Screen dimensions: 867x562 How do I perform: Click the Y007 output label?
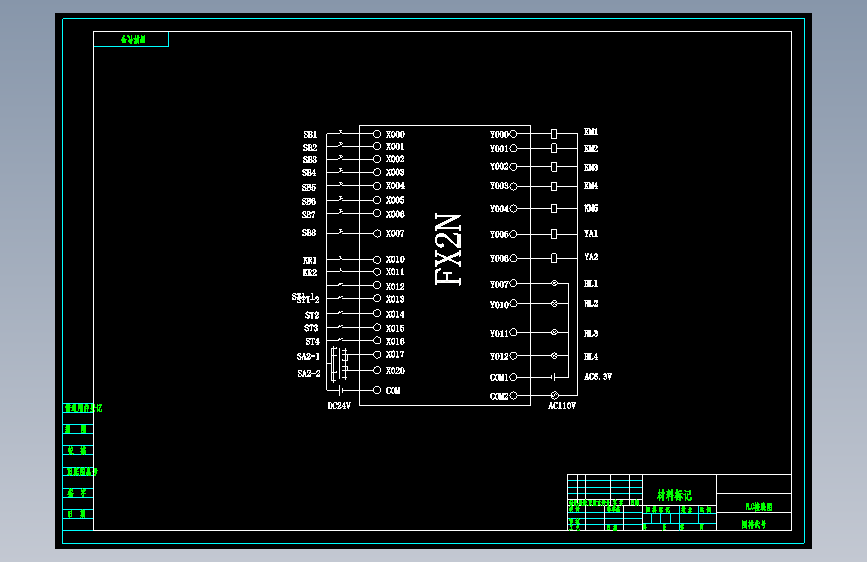[x=499, y=285]
